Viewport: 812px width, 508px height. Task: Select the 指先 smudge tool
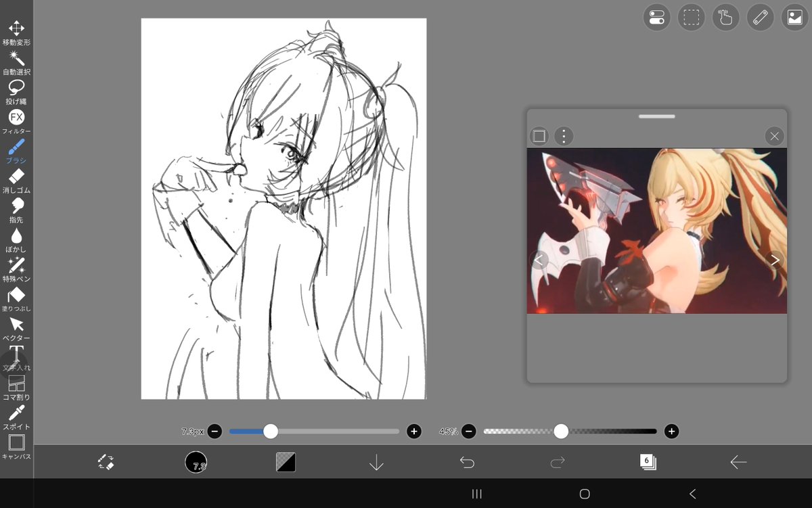[16, 210]
